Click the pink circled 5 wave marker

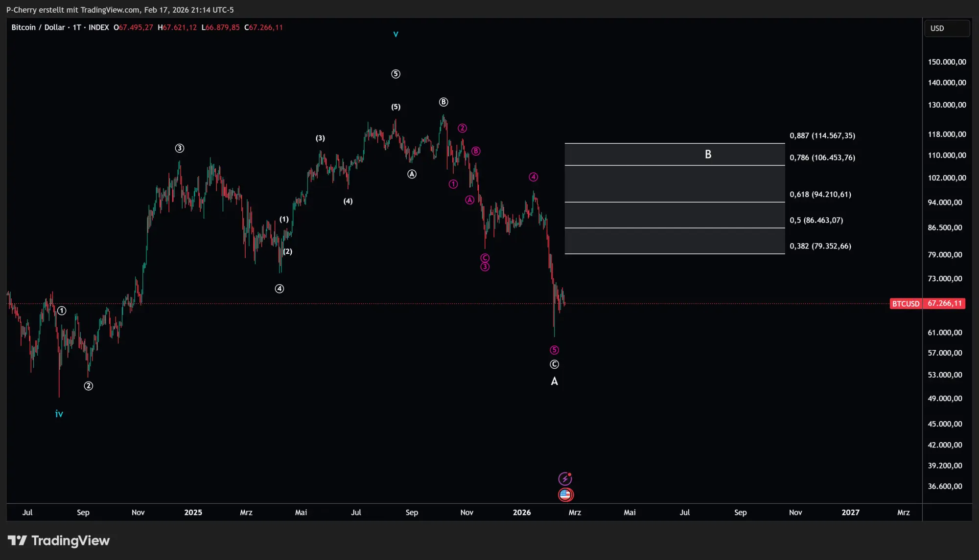tap(554, 350)
